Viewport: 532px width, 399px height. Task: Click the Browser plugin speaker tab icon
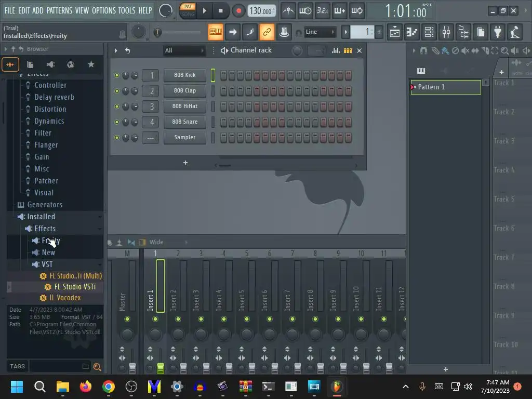[x=50, y=64]
